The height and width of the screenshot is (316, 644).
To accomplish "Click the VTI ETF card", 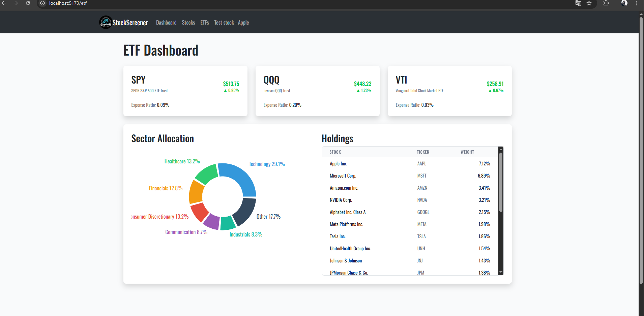I will coord(449,91).
